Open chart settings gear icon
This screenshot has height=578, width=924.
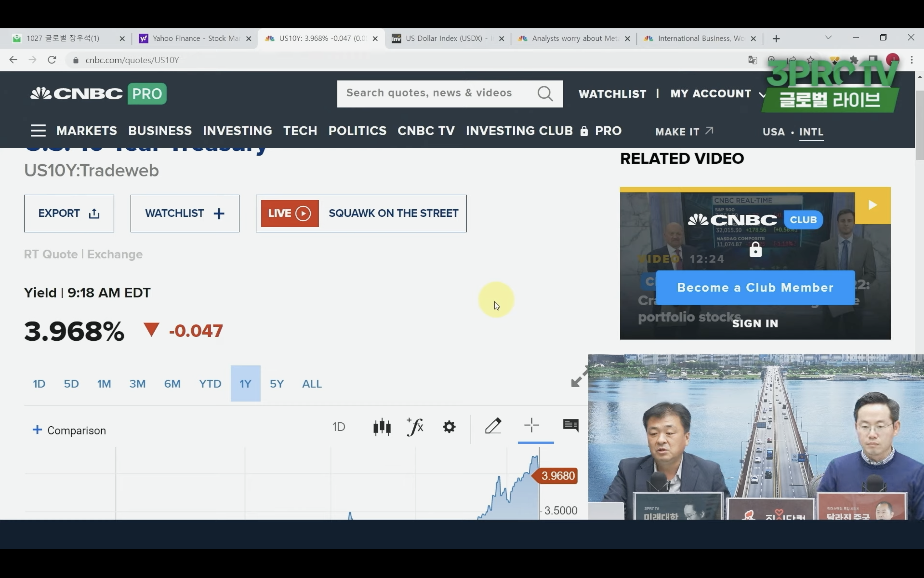pos(449,427)
